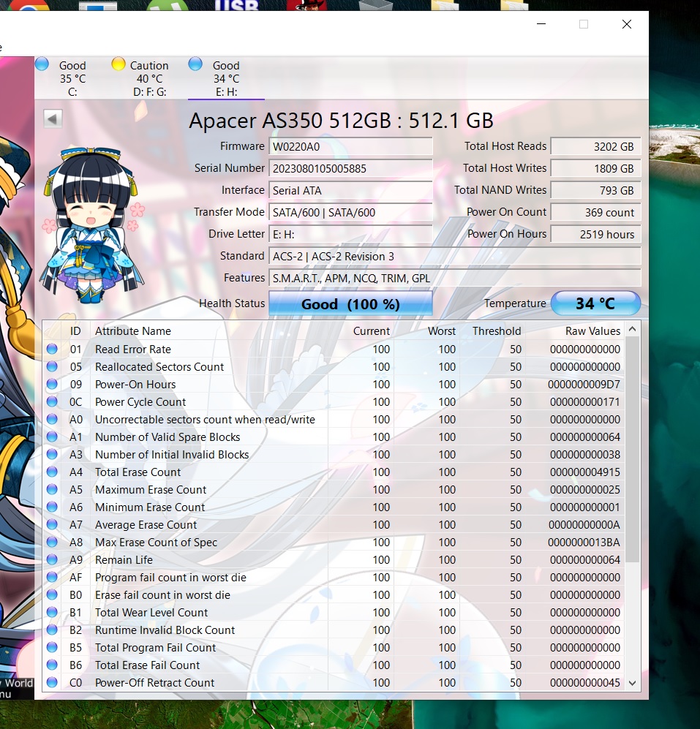Click the status circle for attribute A0

point(52,419)
